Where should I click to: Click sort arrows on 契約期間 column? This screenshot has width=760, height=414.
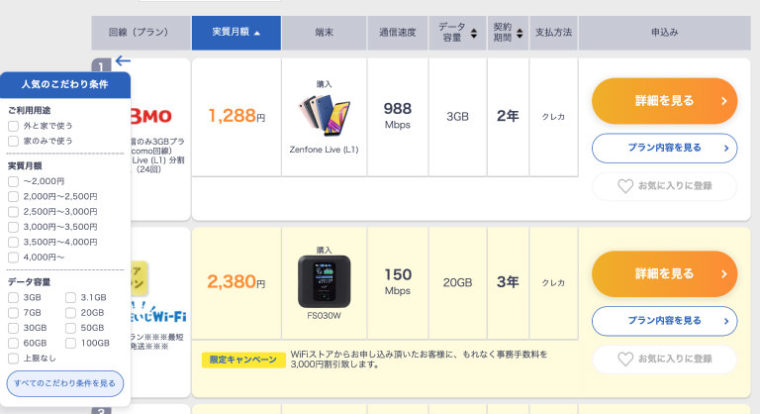(x=520, y=33)
